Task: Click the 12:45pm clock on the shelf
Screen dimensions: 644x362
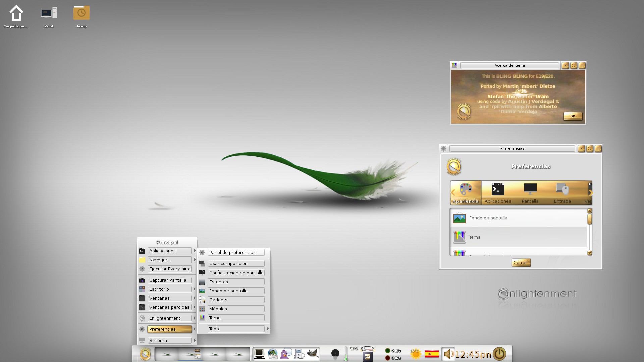Action: pyautogui.click(x=474, y=354)
